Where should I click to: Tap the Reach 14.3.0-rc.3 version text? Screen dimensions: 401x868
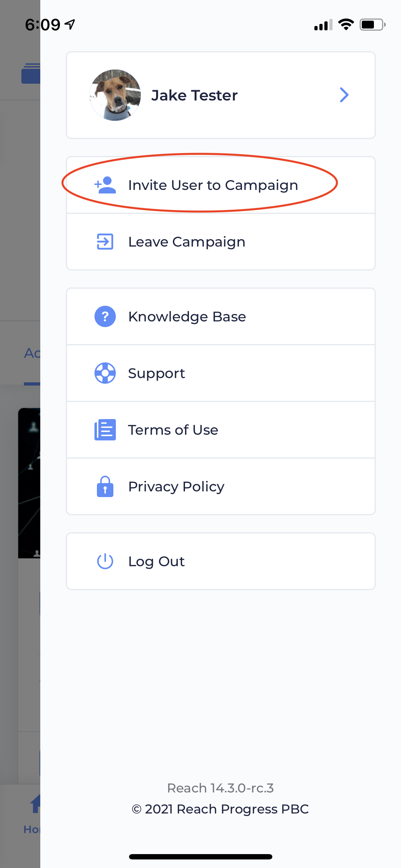(220, 788)
